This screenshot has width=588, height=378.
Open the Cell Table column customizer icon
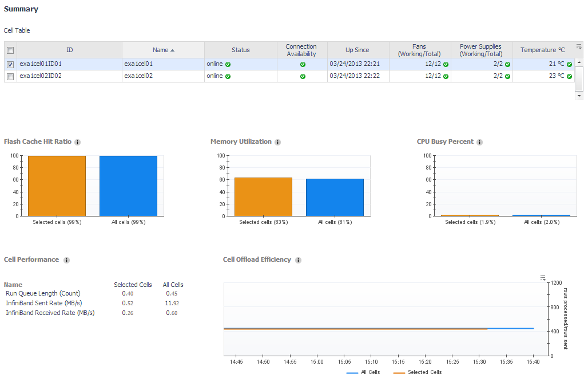pyautogui.click(x=579, y=46)
